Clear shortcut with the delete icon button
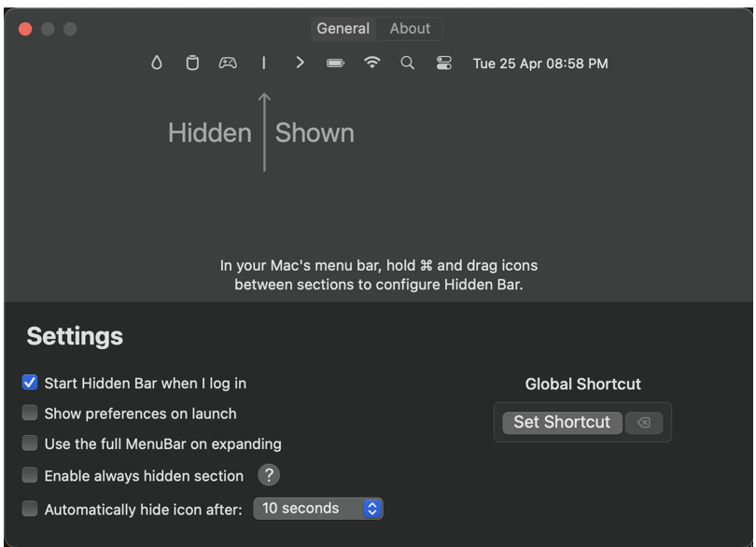This screenshot has height=547, width=756. (644, 423)
